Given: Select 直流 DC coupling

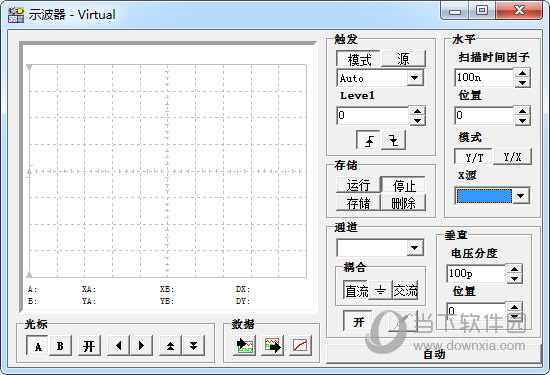Looking at the screenshot, I should pyautogui.click(x=356, y=290).
